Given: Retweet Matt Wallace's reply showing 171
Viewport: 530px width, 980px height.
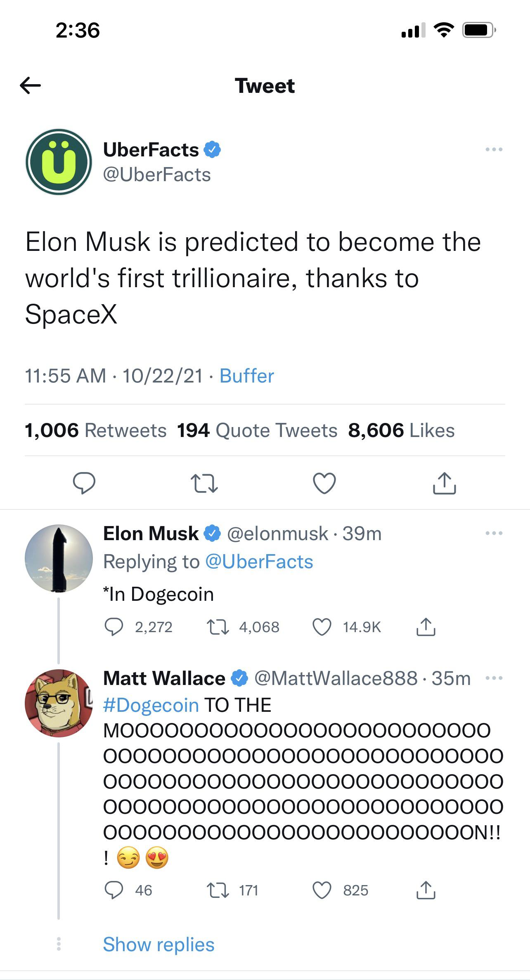Looking at the screenshot, I should (x=218, y=890).
